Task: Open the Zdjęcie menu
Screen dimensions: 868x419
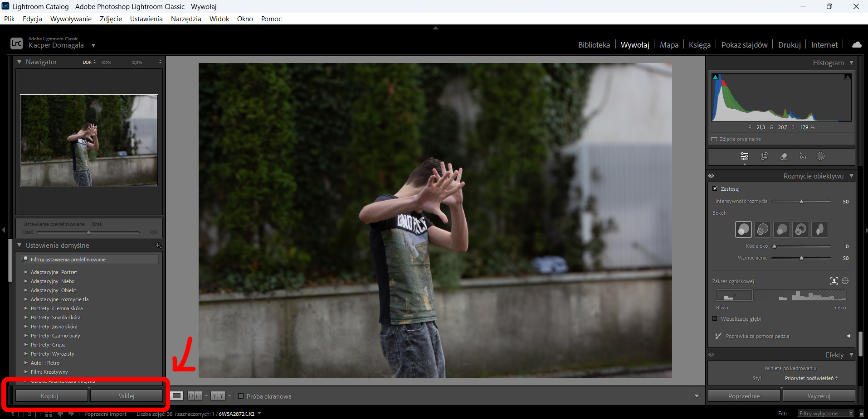Action: coord(111,19)
